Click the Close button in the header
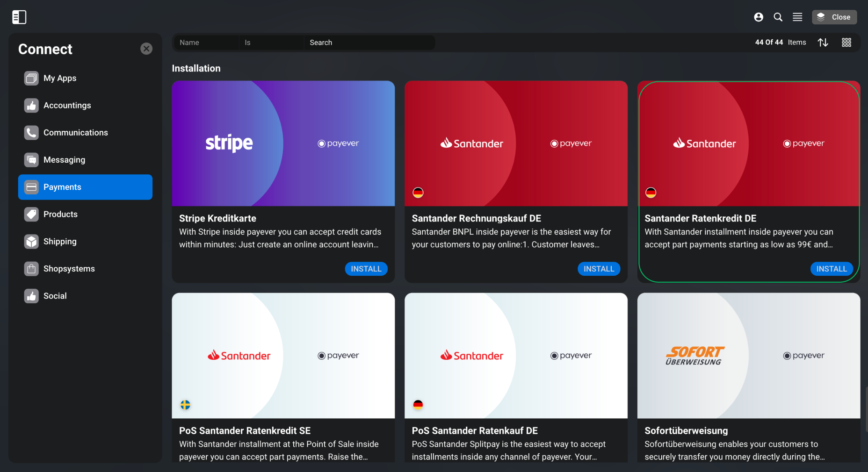Image resolution: width=868 pixels, height=472 pixels. click(834, 17)
